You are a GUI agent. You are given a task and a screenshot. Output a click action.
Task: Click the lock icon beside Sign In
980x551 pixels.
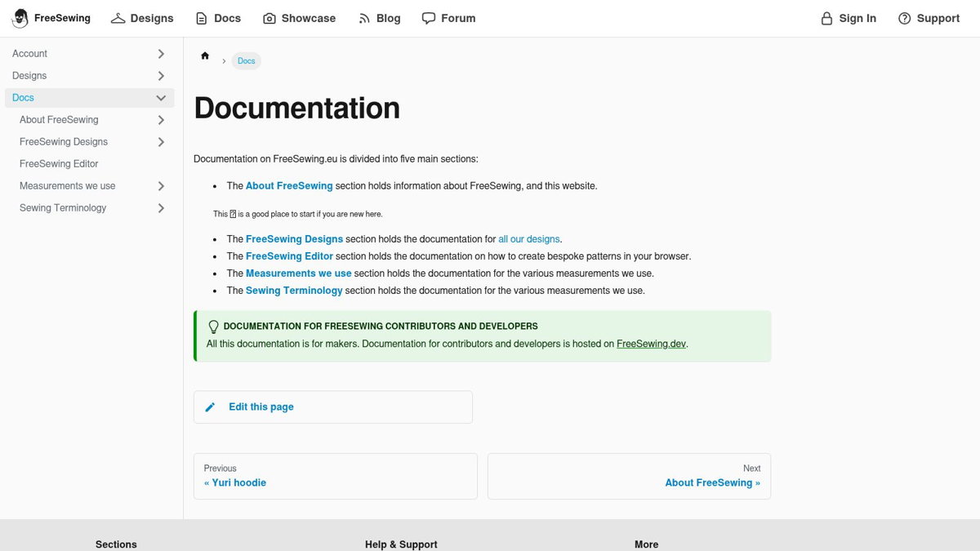coord(826,18)
